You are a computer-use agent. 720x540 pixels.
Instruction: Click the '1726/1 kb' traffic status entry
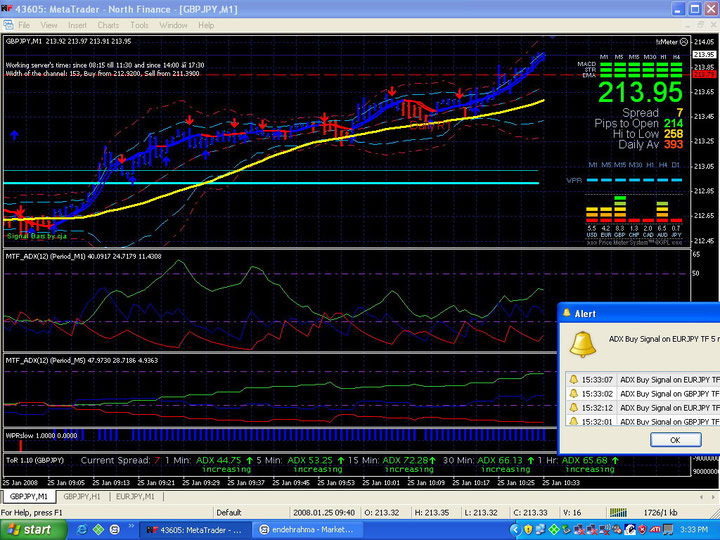(660, 512)
